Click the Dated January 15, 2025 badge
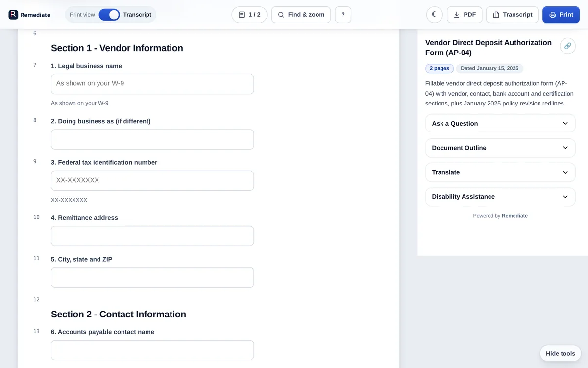The image size is (588, 368). [490, 68]
